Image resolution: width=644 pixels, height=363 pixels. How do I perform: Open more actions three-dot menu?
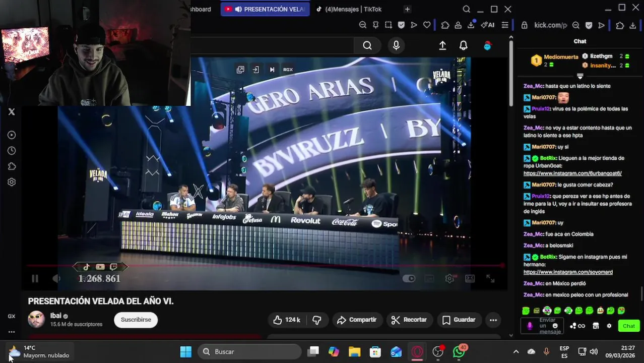coord(493,320)
